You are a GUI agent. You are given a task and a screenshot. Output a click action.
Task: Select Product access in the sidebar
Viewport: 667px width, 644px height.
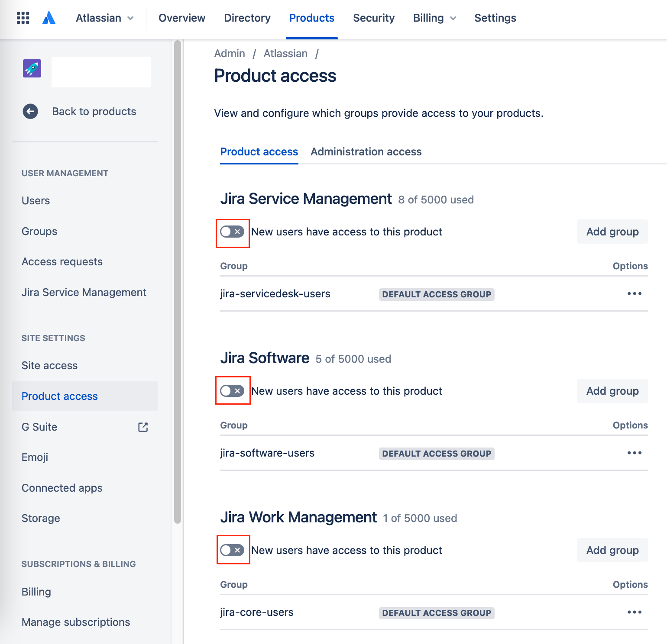pos(85,396)
